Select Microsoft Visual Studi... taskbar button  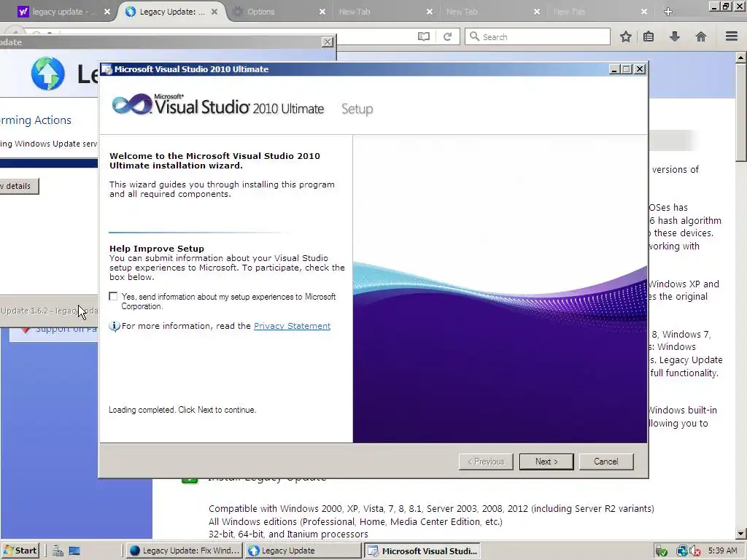(422, 551)
